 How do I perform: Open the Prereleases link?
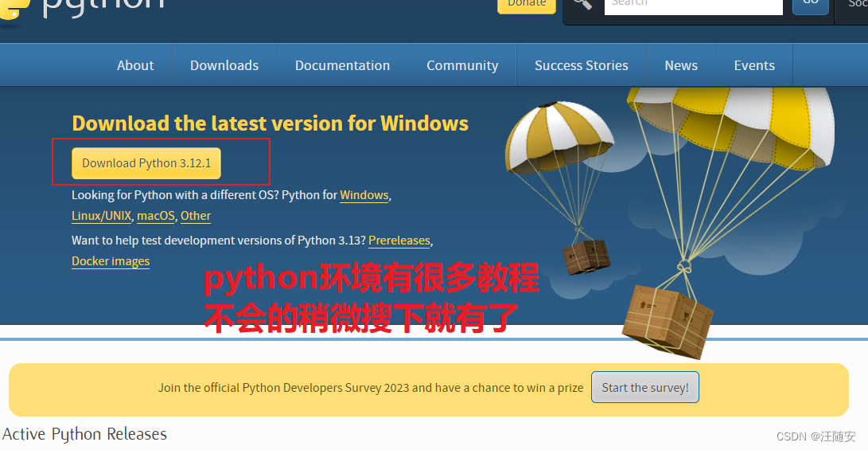[399, 241]
